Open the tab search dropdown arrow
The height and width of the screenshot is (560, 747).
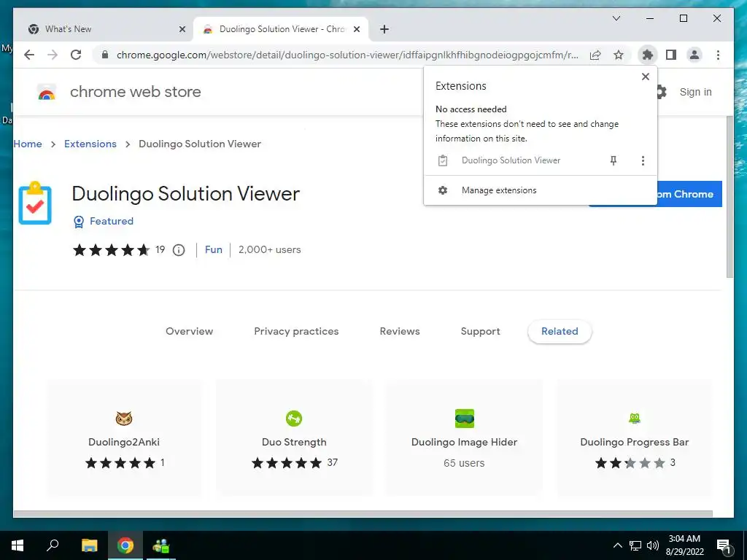click(x=616, y=18)
